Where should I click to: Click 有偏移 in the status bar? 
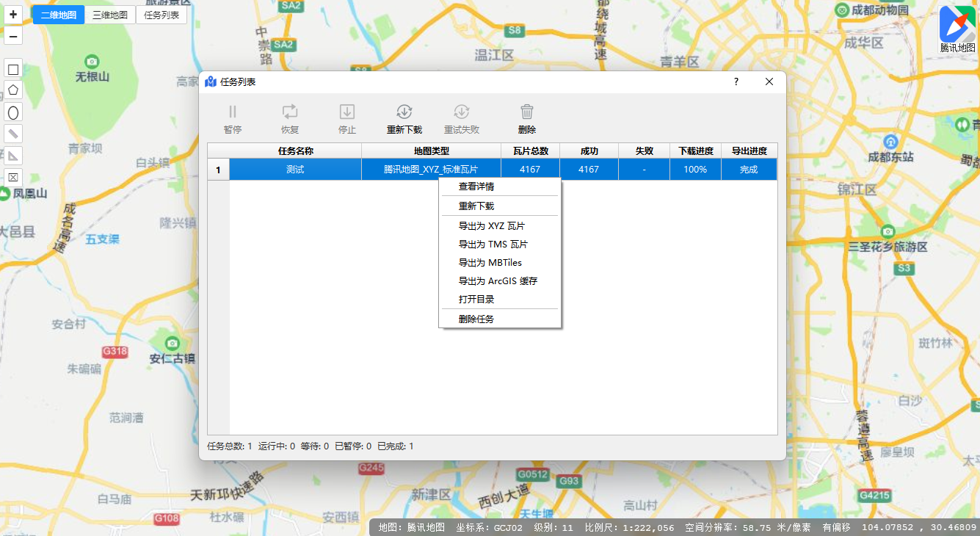pyautogui.click(x=836, y=527)
